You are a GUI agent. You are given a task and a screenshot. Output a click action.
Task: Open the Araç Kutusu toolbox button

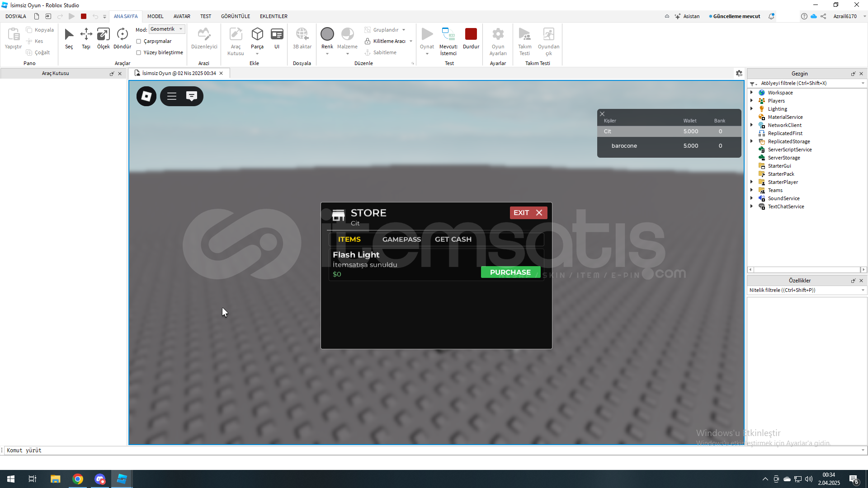(236, 42)
